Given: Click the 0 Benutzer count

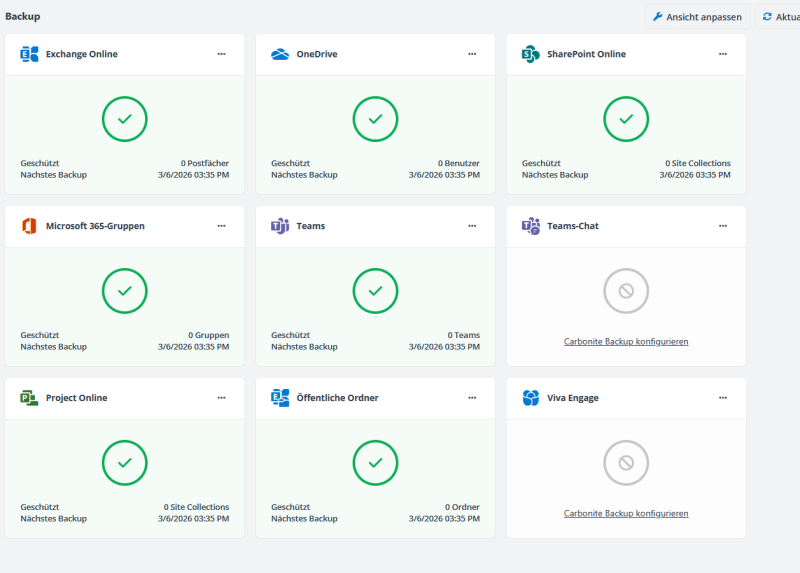Looking at the screenshot, I should click(x=459, y=163).
